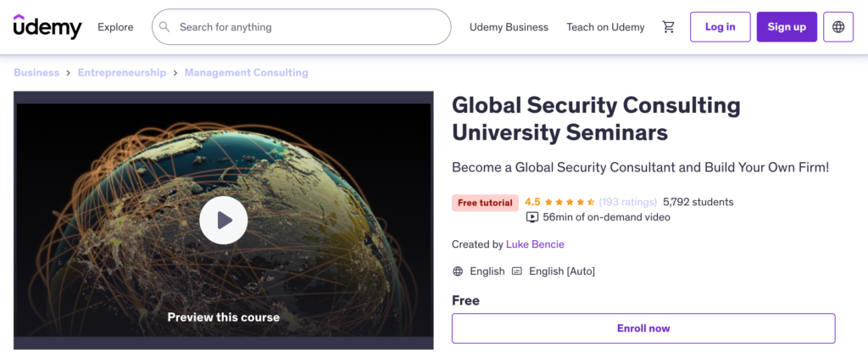Play the course preview video
The height and width of the screenshot is (364, 868).
click(x=224, y=220)
